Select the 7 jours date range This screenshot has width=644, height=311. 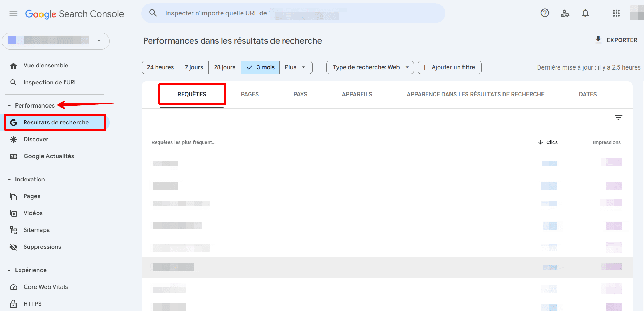[194, 67]
